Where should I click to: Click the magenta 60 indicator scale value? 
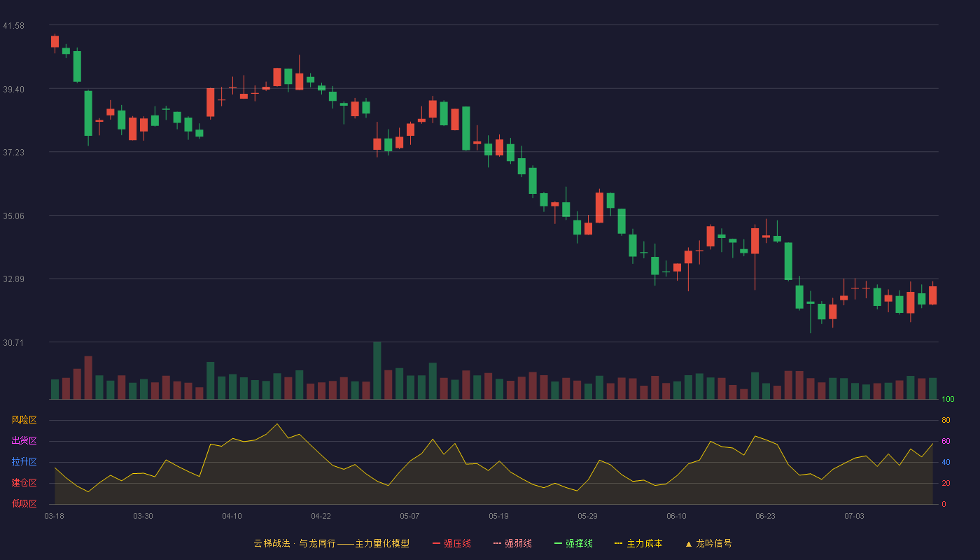tap(946, 442)
